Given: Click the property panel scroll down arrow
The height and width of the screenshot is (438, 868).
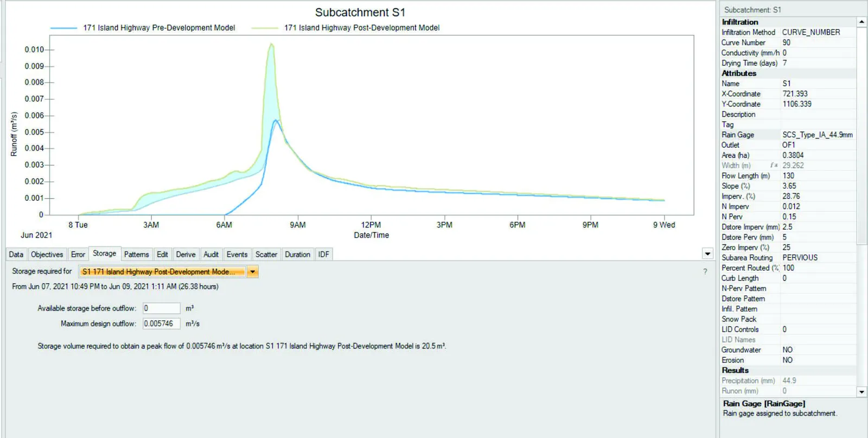Looking at the screenshot, I should pos(861,391).
